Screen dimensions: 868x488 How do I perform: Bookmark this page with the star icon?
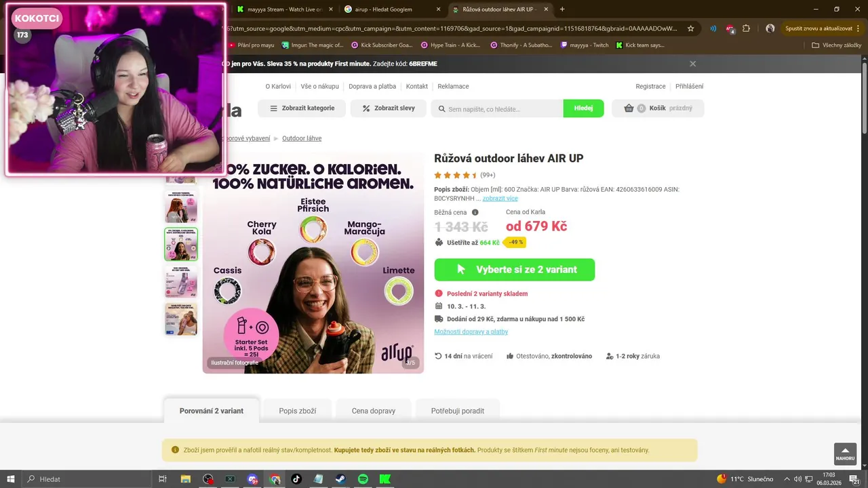690,28
